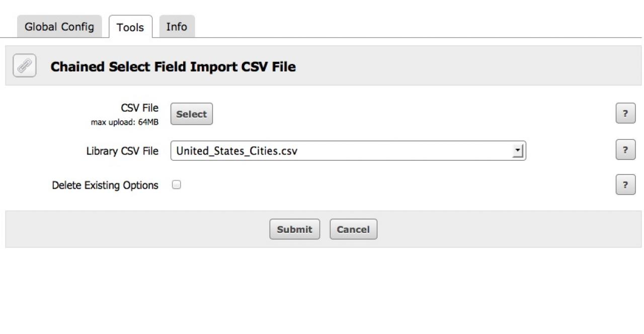Viewport: 644px width, 334px height.
Task: Click the arrow on the Library CSV dropdown
Action: (x=517, y=151)
